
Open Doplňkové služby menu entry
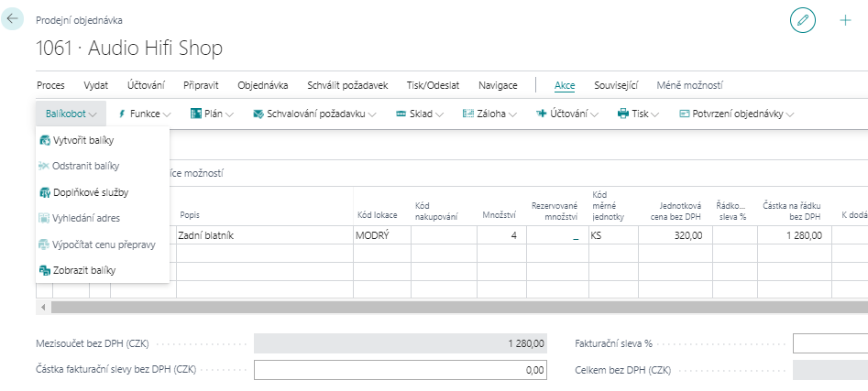[x=90, y=192]
